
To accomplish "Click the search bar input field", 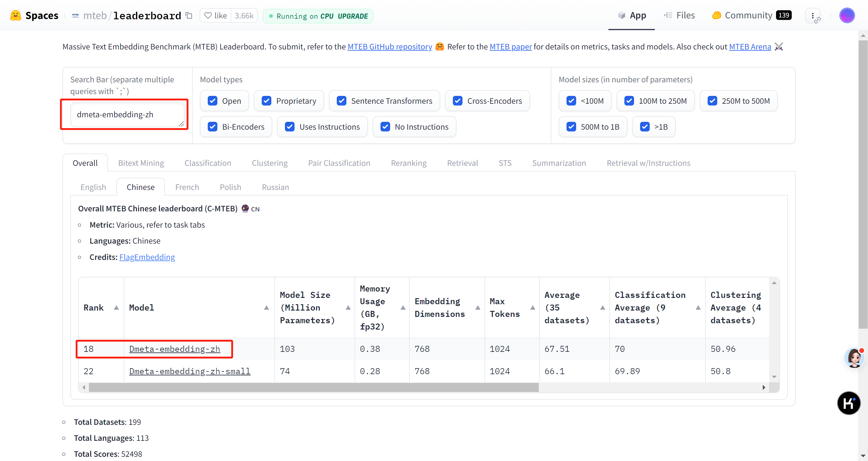I will 127,115.
